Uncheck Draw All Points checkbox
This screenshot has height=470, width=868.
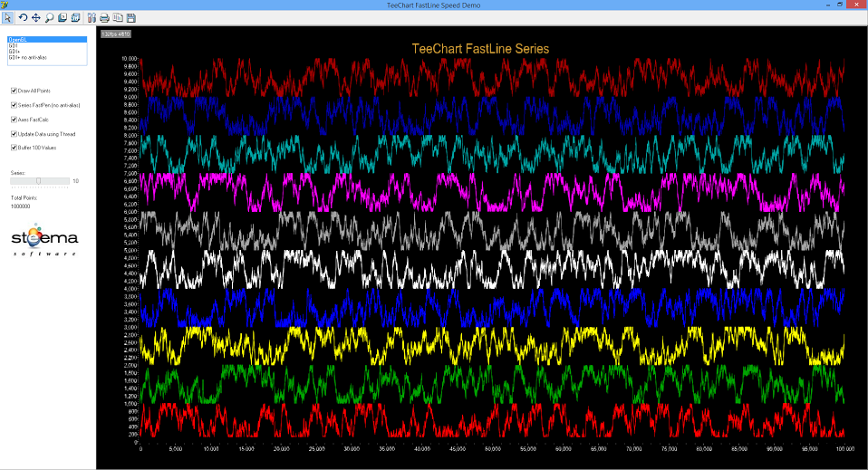(14, 91)
